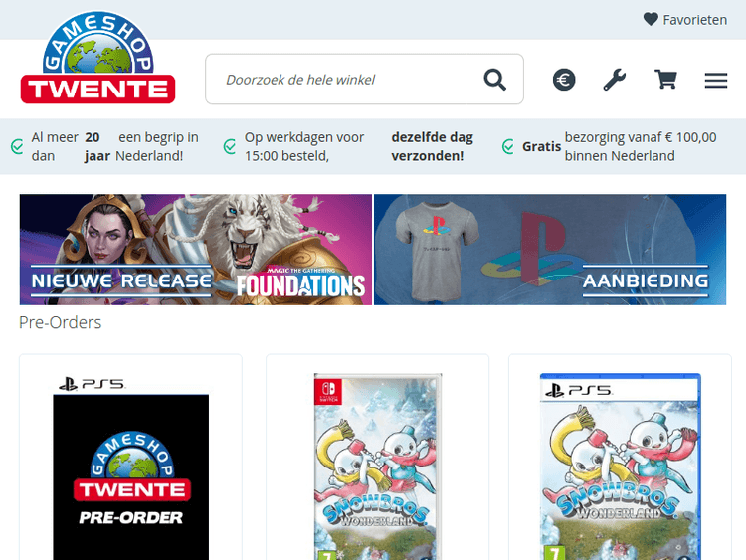Open the Favorieten heart link
Screen dimensions: 746x560
tap(685, 20)
